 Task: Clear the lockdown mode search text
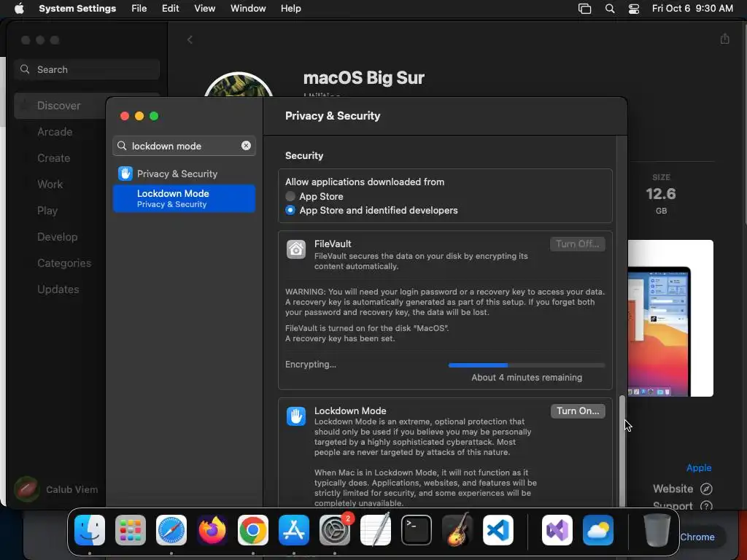(x=246, y=146)
